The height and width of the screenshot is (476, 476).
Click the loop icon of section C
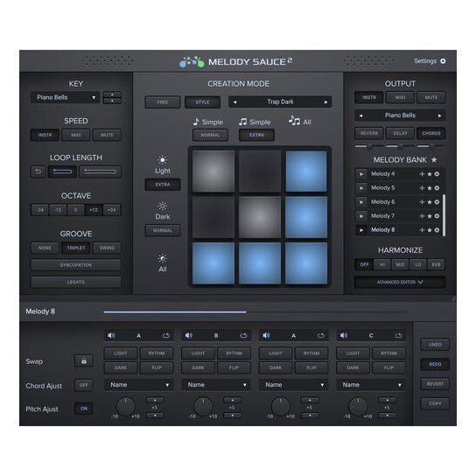[398, 335]
